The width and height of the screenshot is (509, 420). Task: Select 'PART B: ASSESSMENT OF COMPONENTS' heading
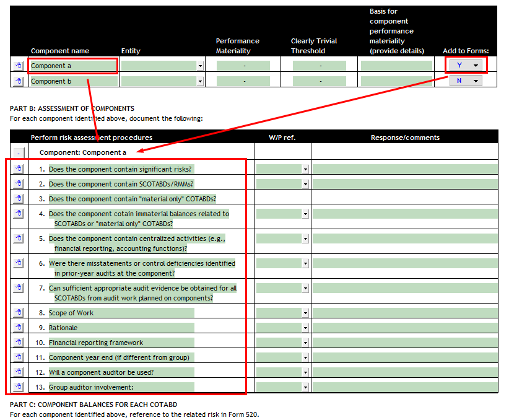pos(72,108)
